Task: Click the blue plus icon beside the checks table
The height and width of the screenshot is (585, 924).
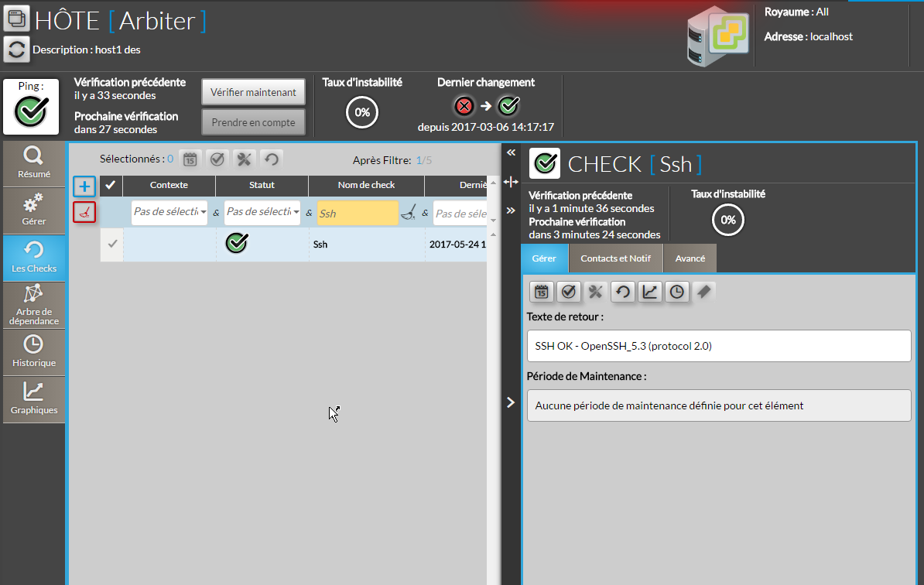Action: coord(84,186)
